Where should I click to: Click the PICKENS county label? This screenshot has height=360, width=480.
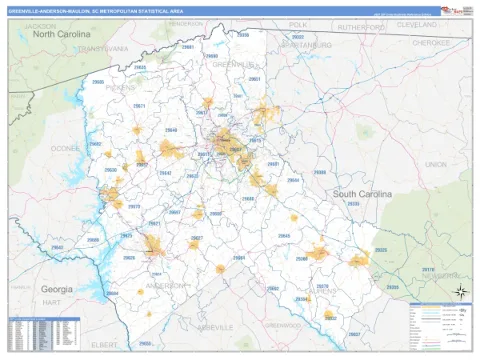point(120,88)
